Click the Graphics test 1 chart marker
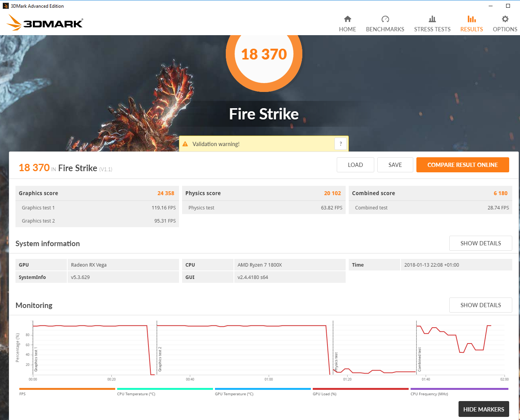Image resolution: width=520 pixels, height=420 pixels. pos(36,359)
